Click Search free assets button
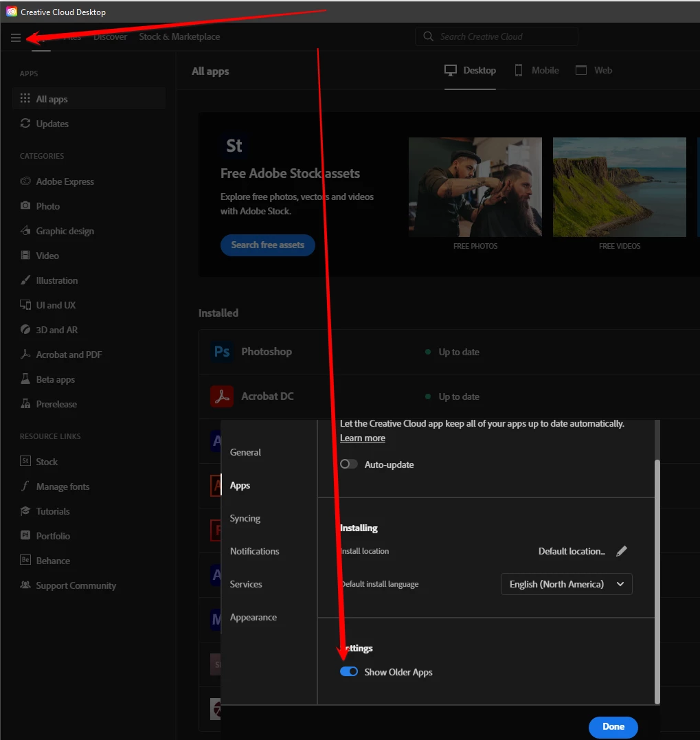This screenshot has width=700, height=740. pos(267,245)
